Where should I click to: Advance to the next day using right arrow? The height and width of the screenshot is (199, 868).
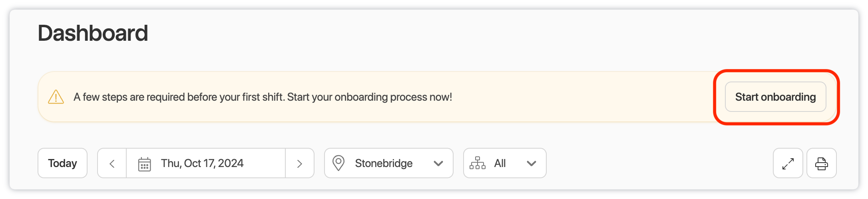300,163
